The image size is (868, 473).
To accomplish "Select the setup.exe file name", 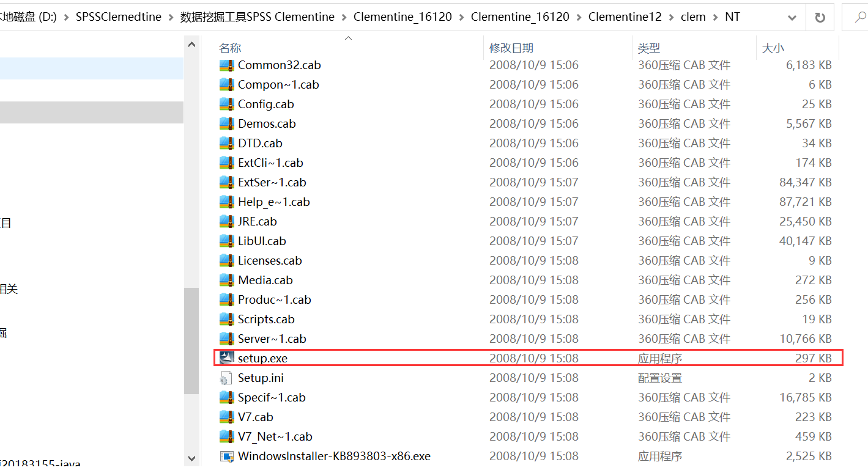I will click(262, 358).
